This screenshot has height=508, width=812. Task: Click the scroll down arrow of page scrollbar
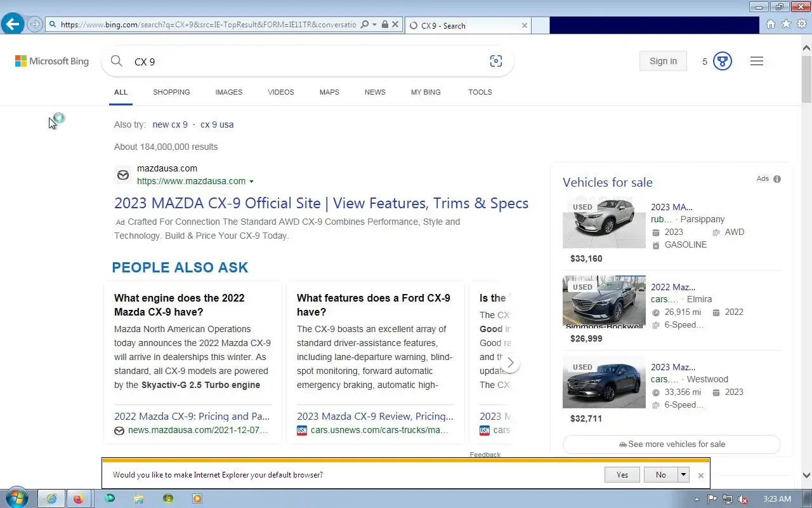coord(806,475)
